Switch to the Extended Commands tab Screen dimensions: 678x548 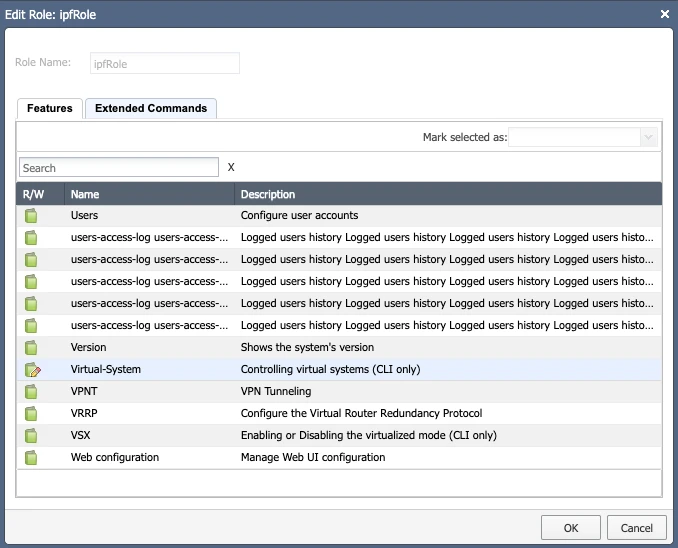pos(151,108)
